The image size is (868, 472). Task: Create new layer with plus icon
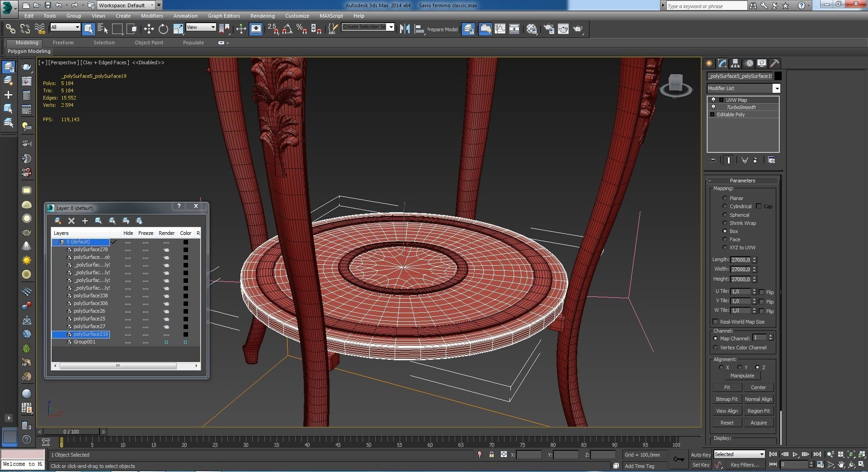(85, 221)
